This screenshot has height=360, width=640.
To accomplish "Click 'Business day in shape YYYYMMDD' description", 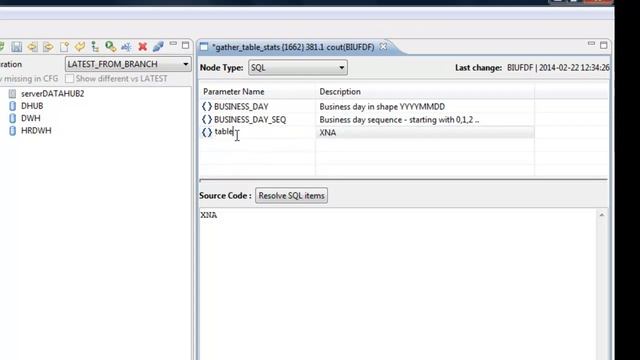I will click(382, 107).
